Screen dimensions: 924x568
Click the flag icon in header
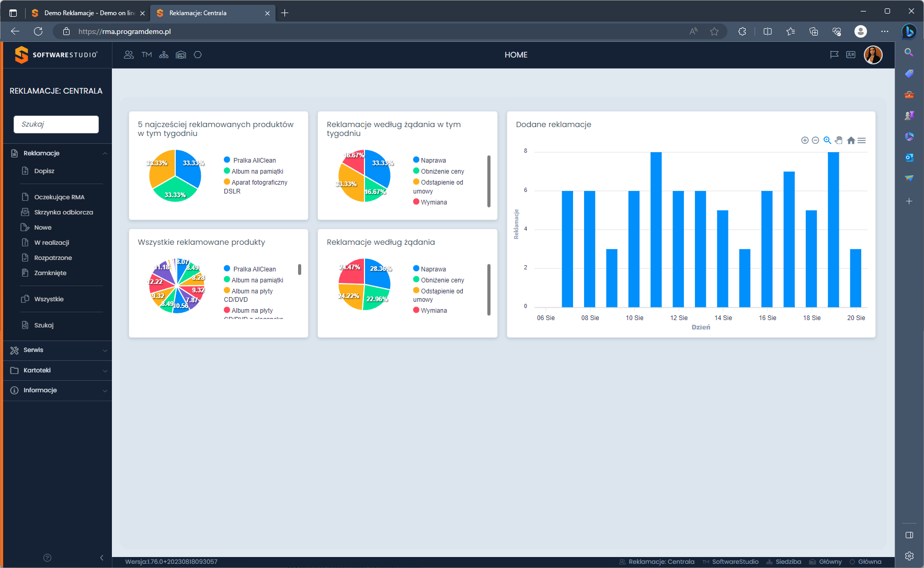click(834, 55)
